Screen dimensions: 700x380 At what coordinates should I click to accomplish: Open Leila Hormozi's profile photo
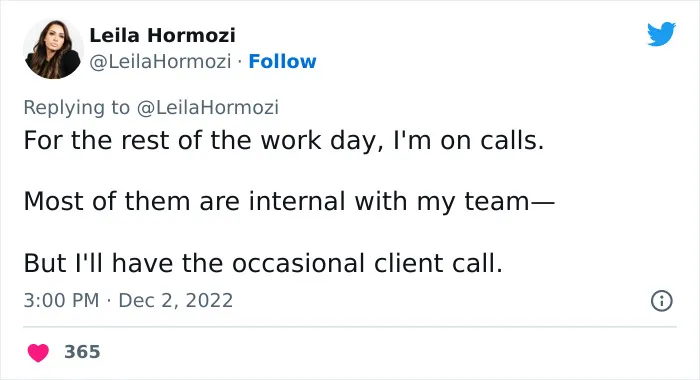[53, 49]
